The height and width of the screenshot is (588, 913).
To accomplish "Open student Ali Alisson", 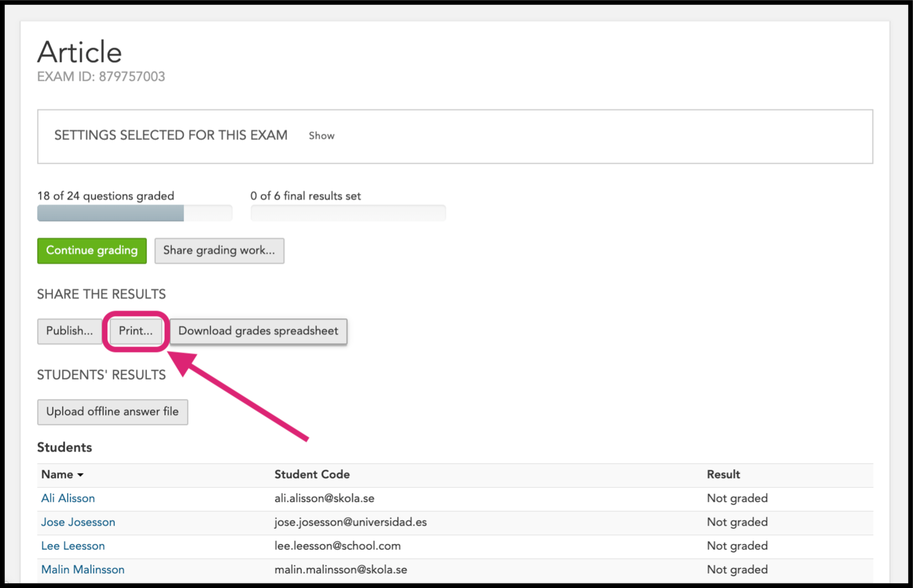I will 68,498.
